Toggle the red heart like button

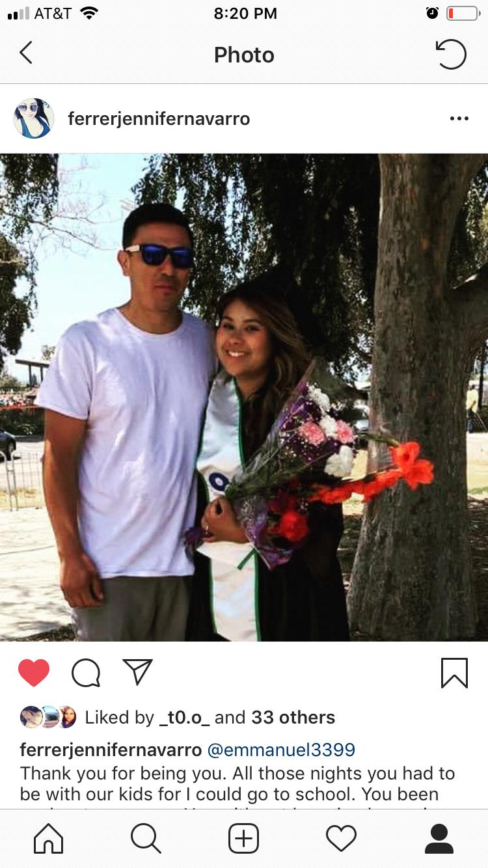[34, 673]
